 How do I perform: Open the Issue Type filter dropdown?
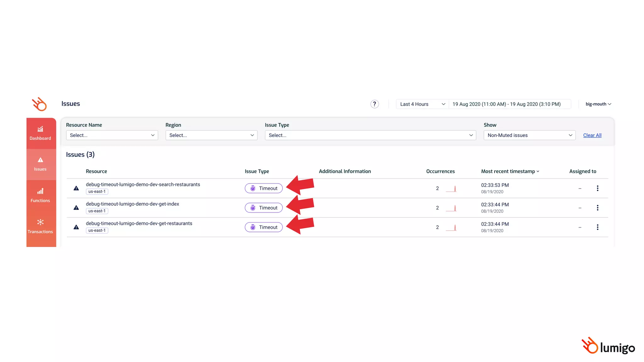pyautogui.click(x=370, y=135)
